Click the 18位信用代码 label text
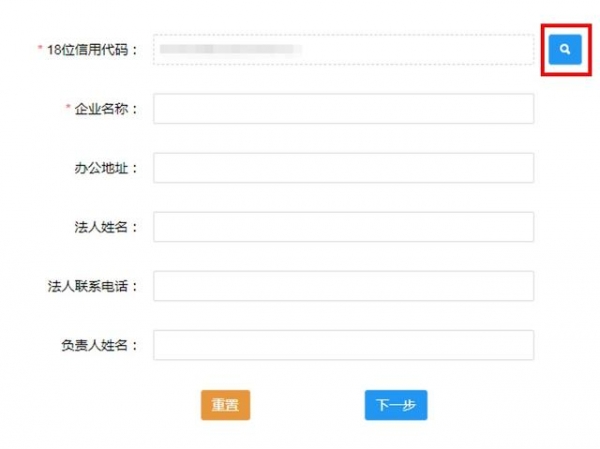Screen dimensions: 600x449 click(x=88, y=50)
